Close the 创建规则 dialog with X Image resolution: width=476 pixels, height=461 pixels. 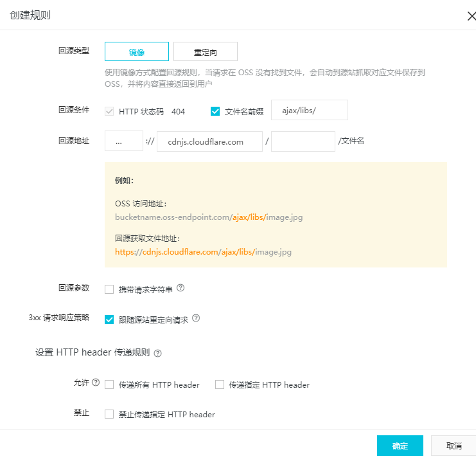click(x=472, y=16)
